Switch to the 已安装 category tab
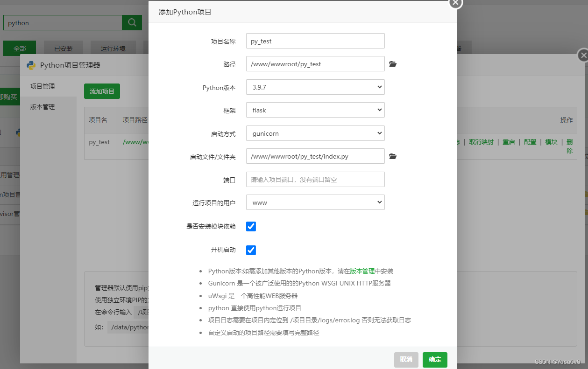588x369 pixels. tap(64, 48)
